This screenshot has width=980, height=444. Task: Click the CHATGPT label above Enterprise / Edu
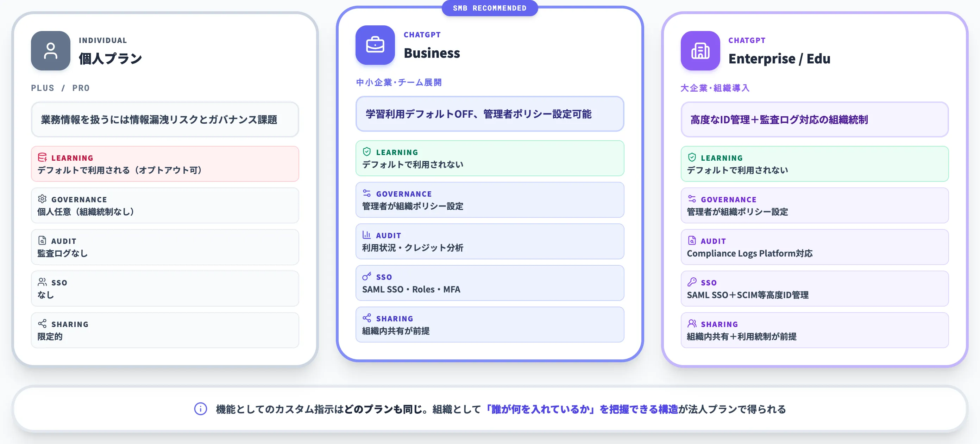747,41
